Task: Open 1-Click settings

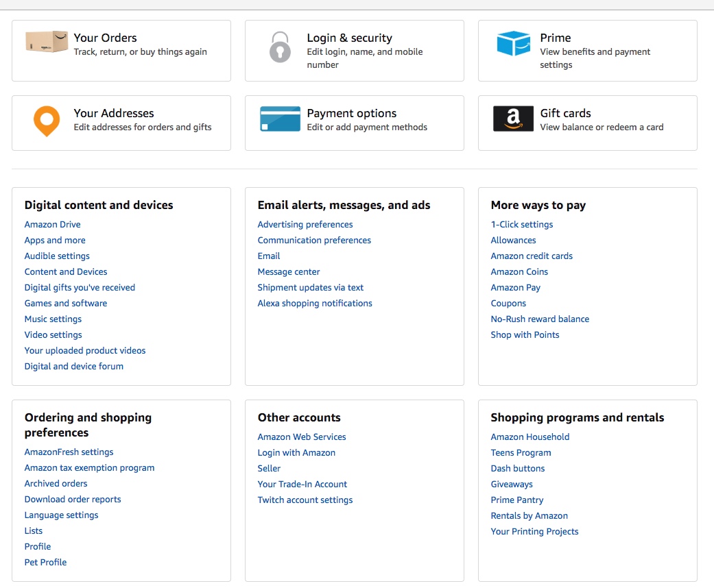Action: (522, 224)
